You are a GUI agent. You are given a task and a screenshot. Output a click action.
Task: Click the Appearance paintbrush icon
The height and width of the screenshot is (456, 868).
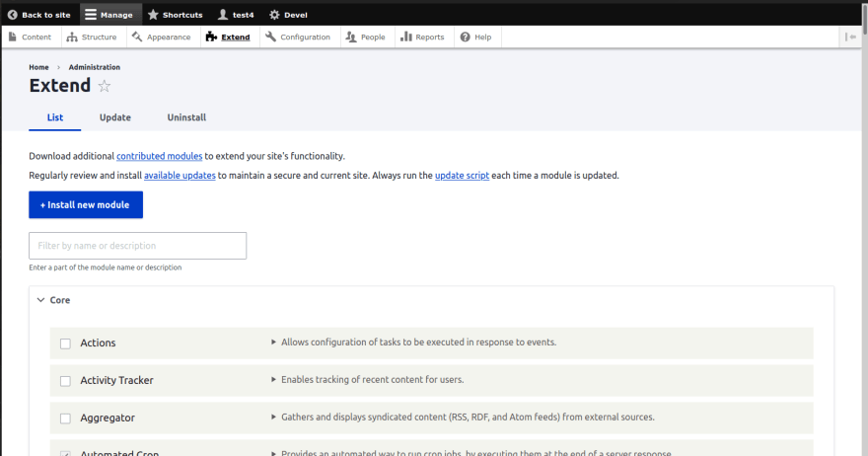[137, 37]
